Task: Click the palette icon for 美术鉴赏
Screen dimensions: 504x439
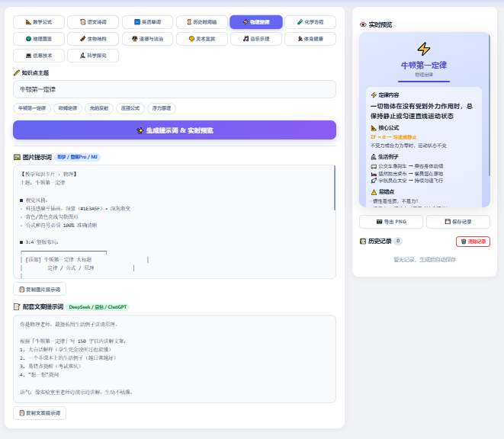Action: [191, 39]
